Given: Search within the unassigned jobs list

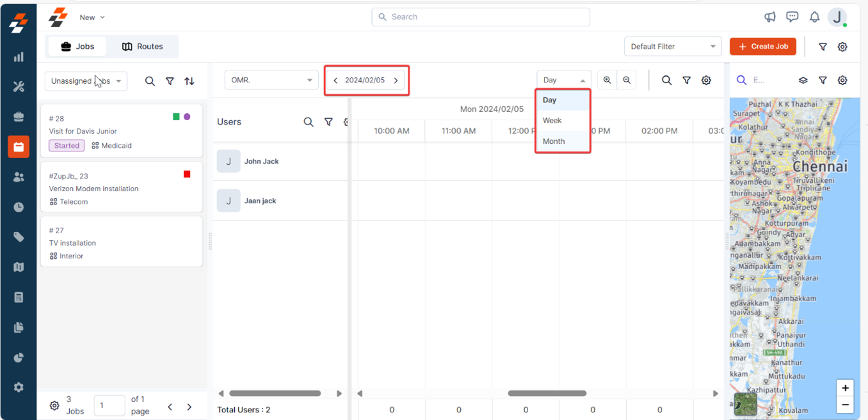Looking at the screenshot, I should point(150,81).
